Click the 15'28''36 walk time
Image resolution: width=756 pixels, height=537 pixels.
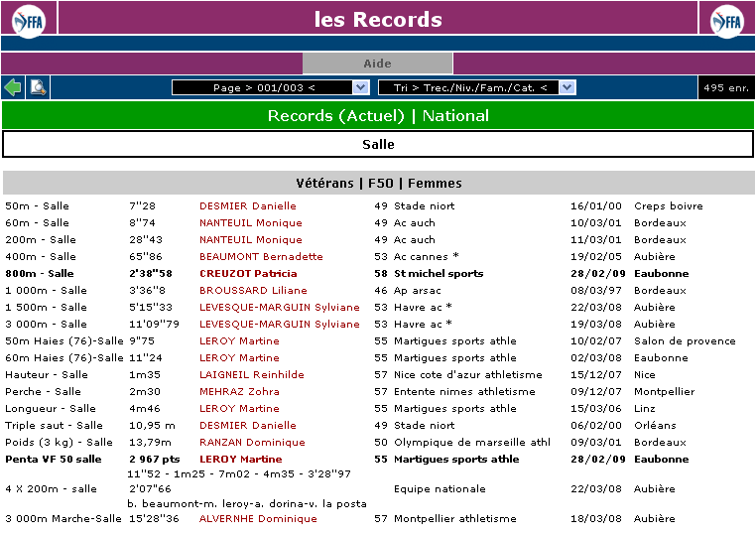tap(154, 519)
